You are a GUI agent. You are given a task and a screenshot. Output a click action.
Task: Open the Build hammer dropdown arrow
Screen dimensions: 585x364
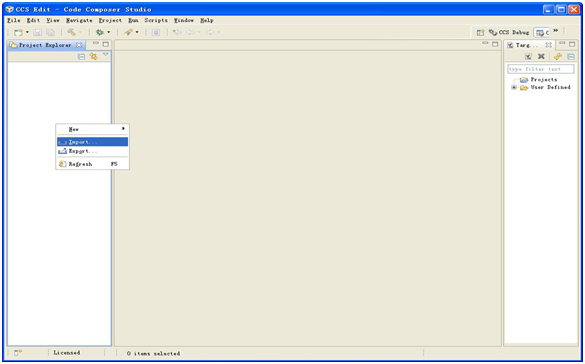(80, 32)
